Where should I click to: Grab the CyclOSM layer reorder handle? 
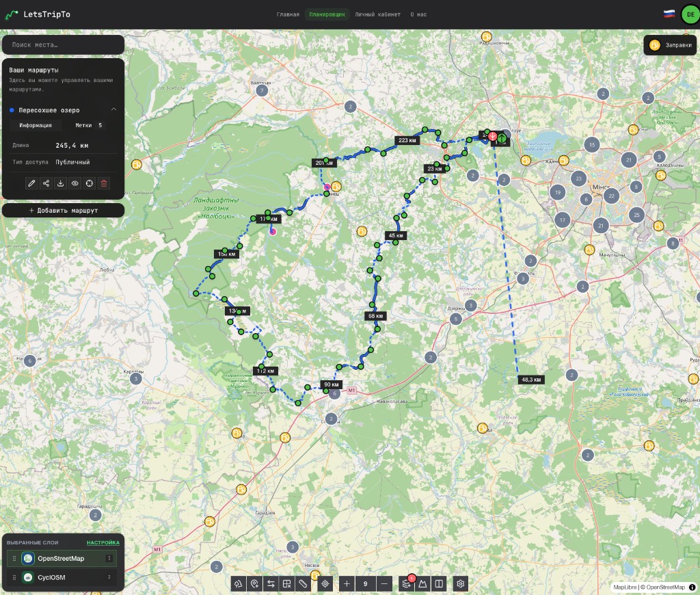(x=14, y=577)
